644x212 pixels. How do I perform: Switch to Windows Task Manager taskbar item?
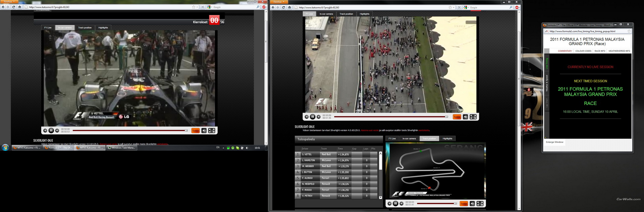pyautogui.click(x=121, y=147)
